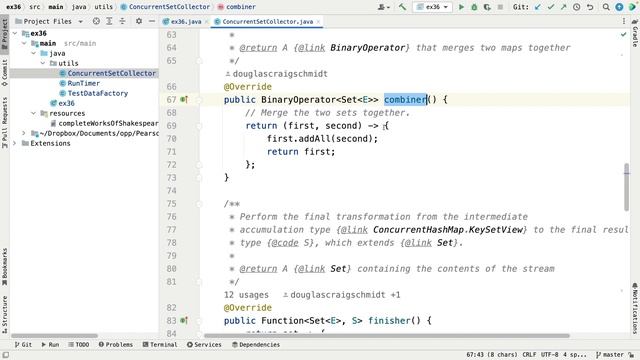Viewport: 640px width, 360px height.
Task: Commit changes via Git checkmark icon
Action: [x=551, y=7]
